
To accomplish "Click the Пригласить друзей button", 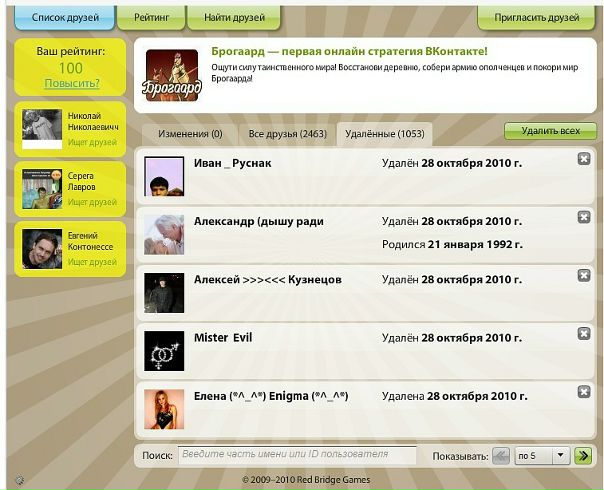I will point(543,17).
